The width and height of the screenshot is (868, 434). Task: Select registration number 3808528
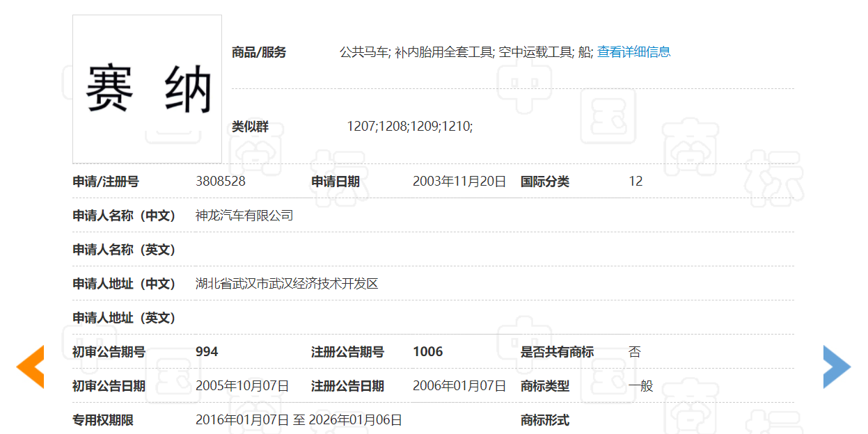[221, 182]
